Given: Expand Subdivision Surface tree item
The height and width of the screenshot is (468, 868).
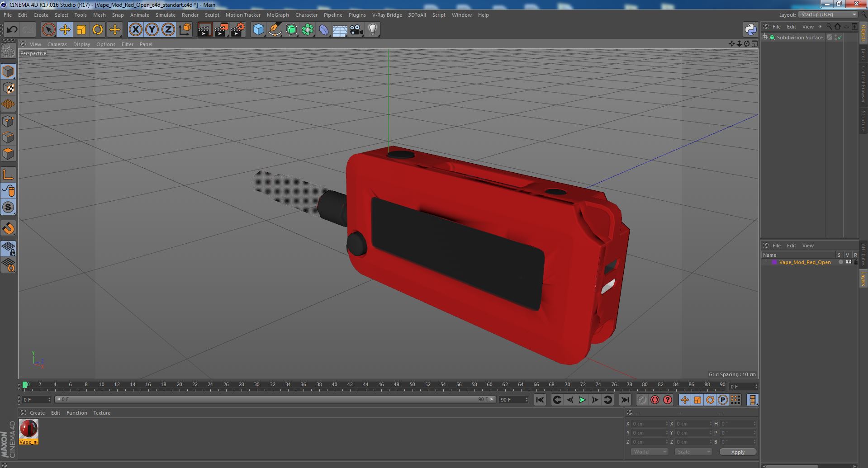Looking at the screenshot, I should click(765, 38).
